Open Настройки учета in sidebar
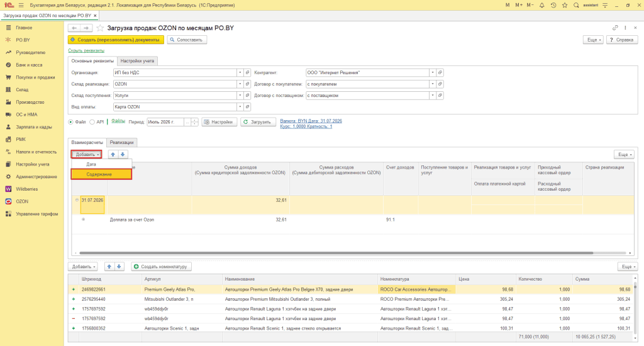Image resolution: width=644 pixels, height=346 pixels. coord(33,164)
